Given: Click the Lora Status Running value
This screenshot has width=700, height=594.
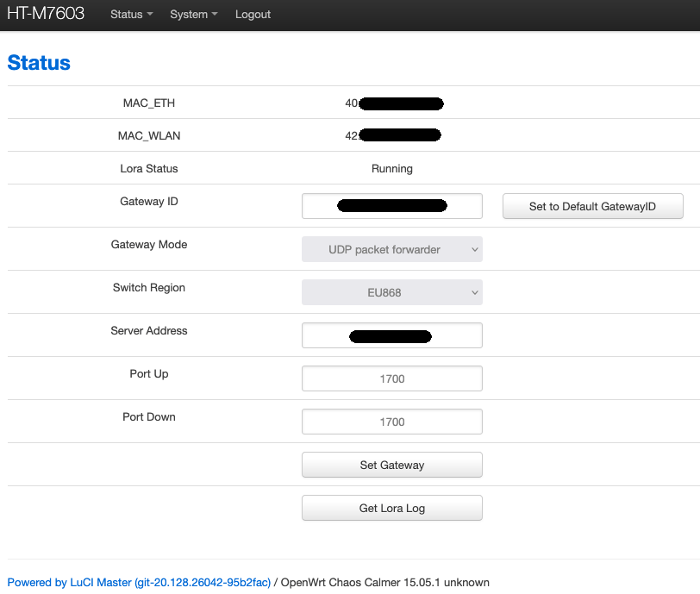Looking at the screenshot, I should coord(391,169).
